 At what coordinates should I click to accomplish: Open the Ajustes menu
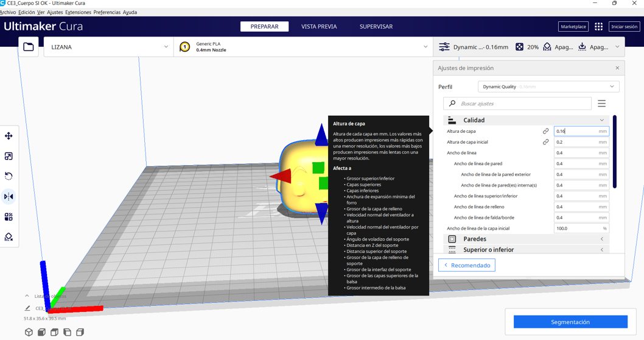[x=55, y=12]
